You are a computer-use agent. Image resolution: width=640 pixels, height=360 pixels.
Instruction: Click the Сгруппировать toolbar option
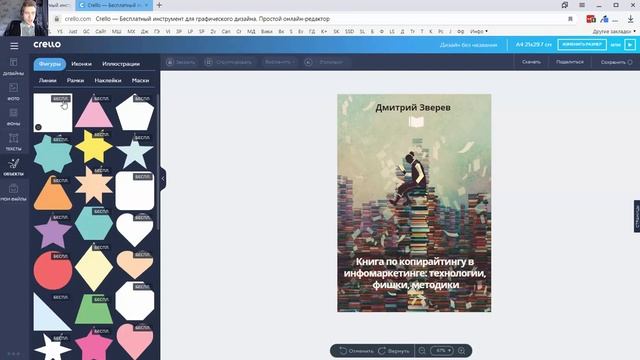click(229, 62)
